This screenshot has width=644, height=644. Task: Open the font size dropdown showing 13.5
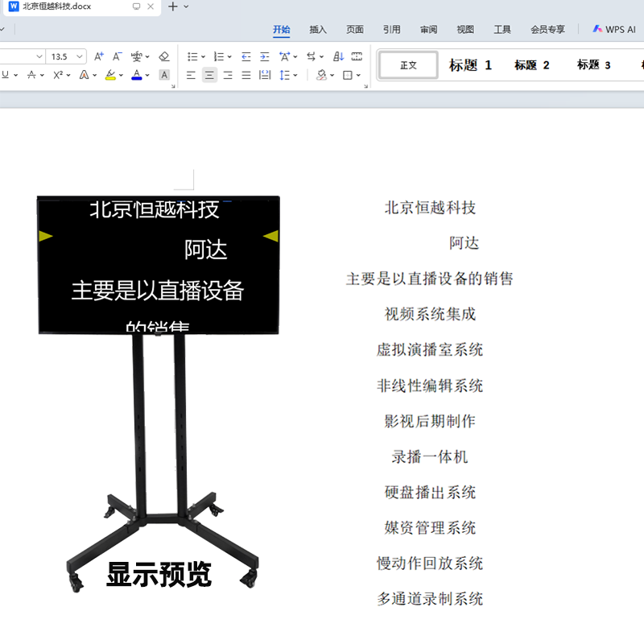[79, 56]
